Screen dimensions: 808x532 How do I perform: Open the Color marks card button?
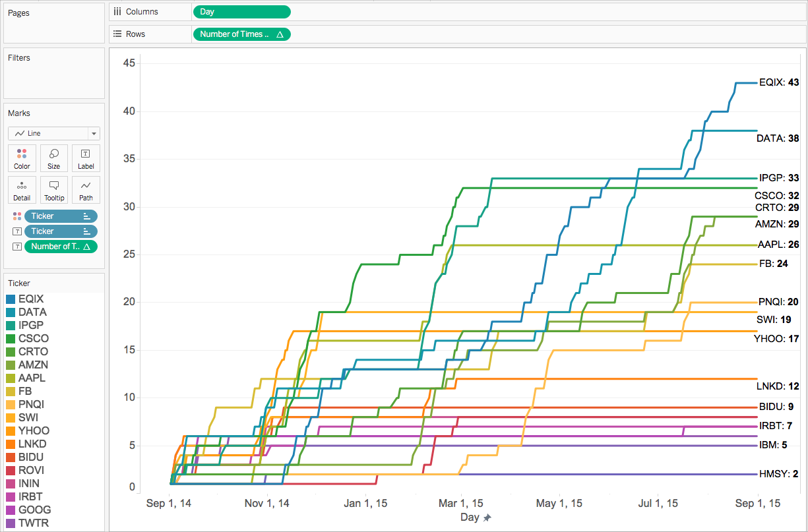(x=22, y=158)
